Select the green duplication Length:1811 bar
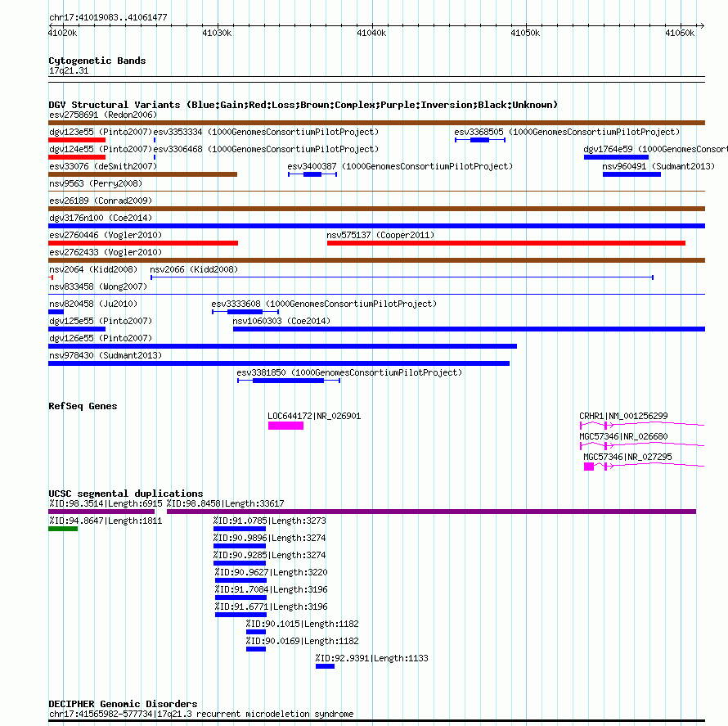Screen dimensions: 728x726 (63, 529)
